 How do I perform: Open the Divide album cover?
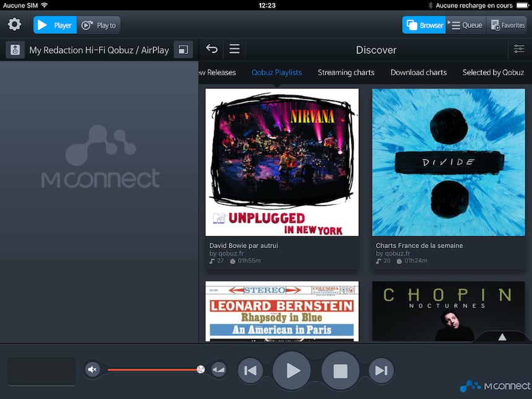tap(448, 162)
